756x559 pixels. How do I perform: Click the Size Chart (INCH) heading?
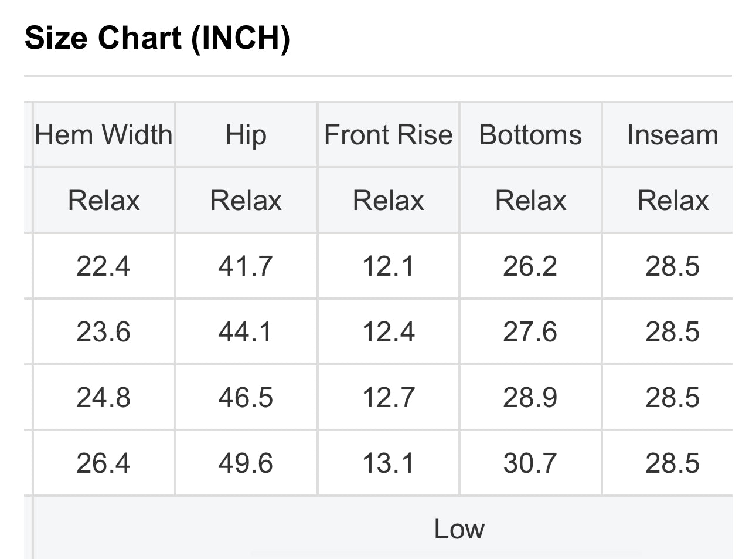coord(157,38)
